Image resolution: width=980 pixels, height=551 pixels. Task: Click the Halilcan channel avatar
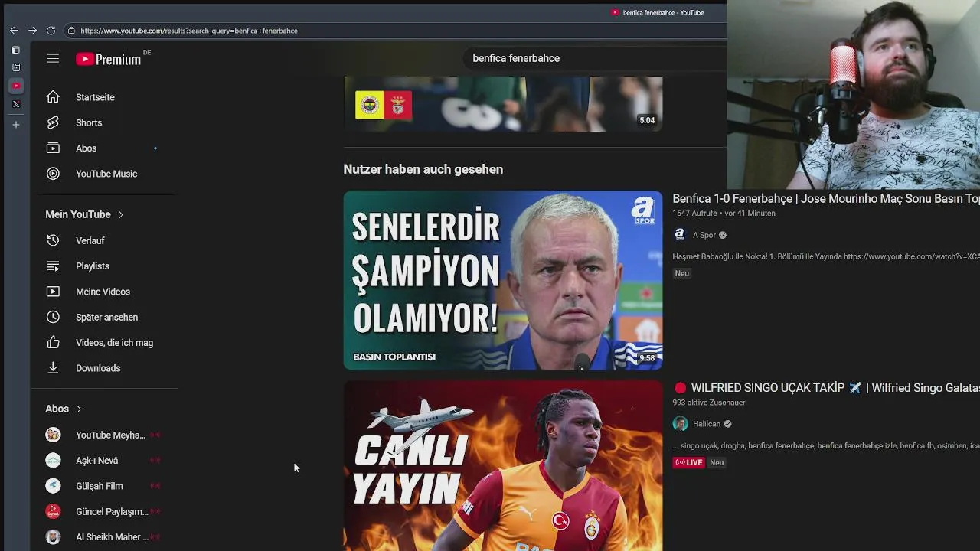(x=680, y=424)
